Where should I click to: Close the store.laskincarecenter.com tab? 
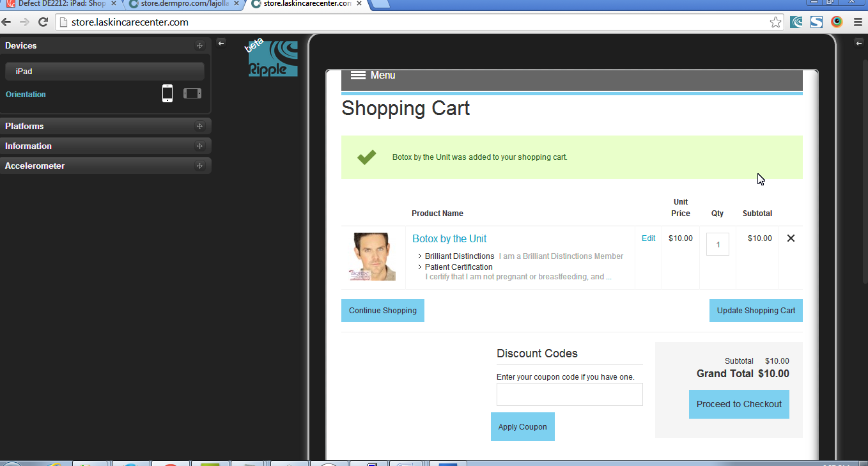(359, 4)
